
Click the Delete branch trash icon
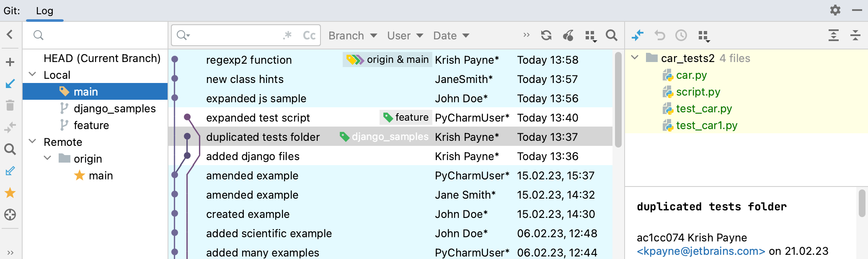click(10, 105)
